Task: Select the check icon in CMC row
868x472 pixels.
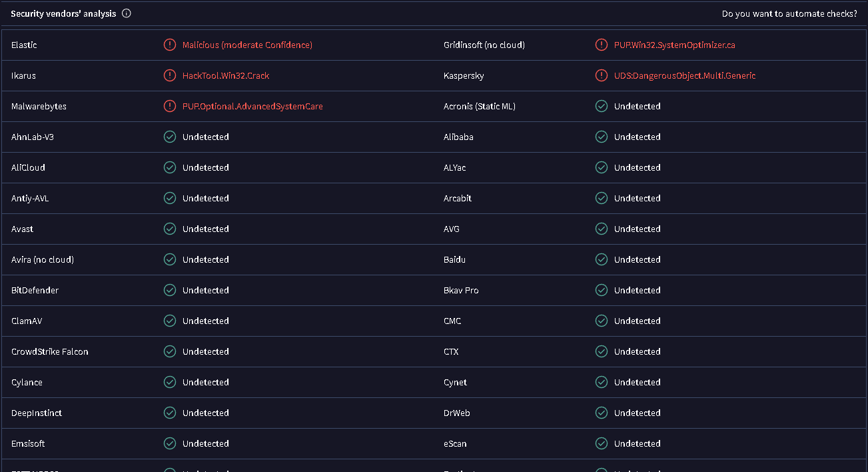Action: pyautogui.click(x=602, y=321)
